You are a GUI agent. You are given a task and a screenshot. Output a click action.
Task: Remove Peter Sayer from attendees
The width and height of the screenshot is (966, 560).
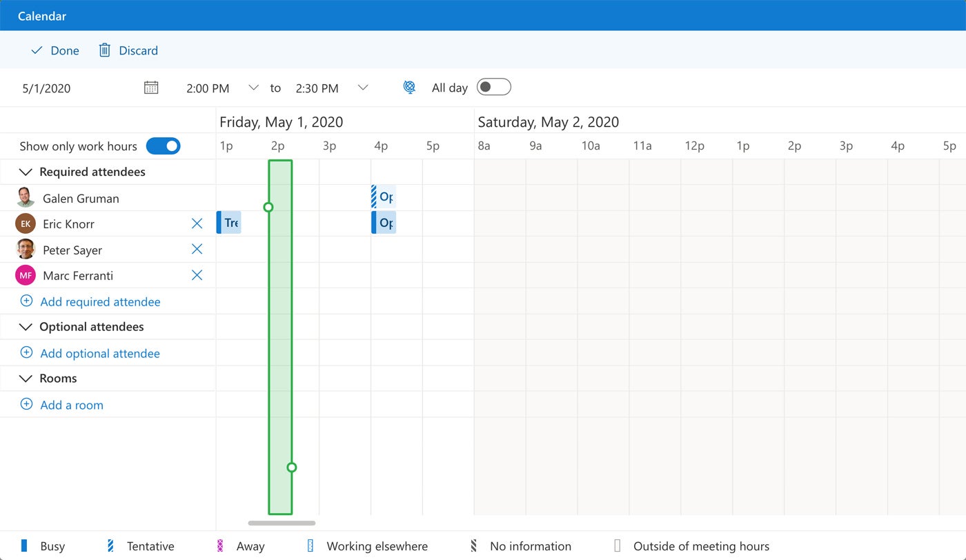197,249
